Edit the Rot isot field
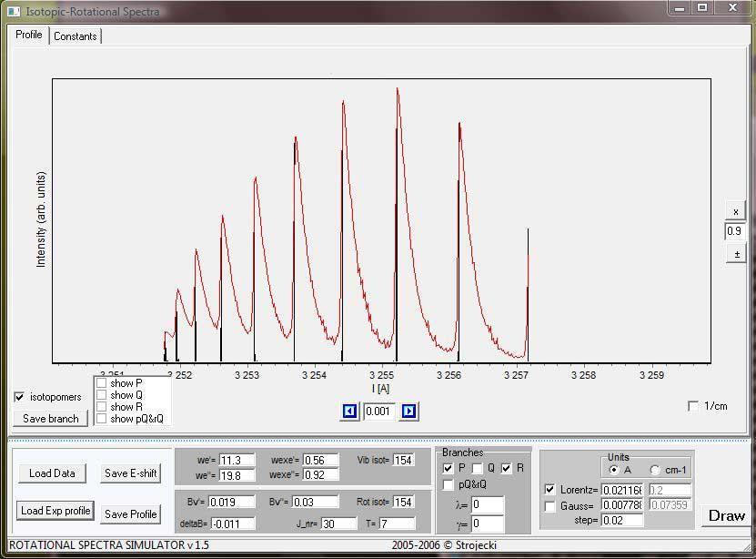Viewport: 756px width, 559px height. [x=404, y=502]
